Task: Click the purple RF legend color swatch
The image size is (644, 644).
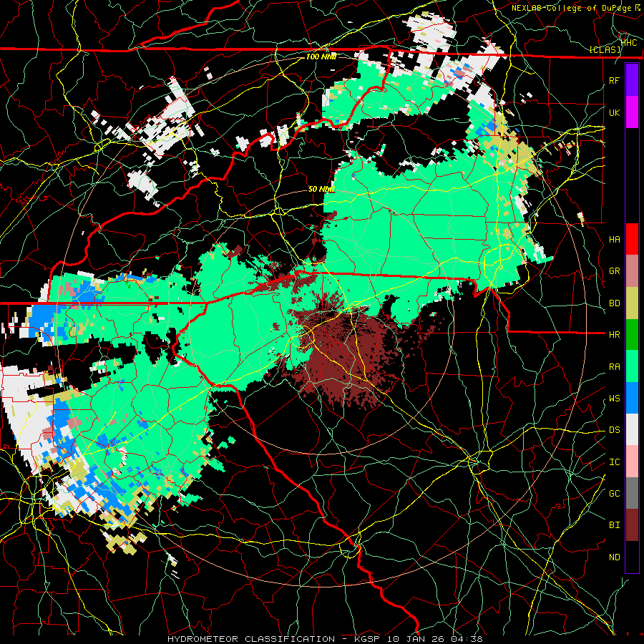Action: coord(632,80)
